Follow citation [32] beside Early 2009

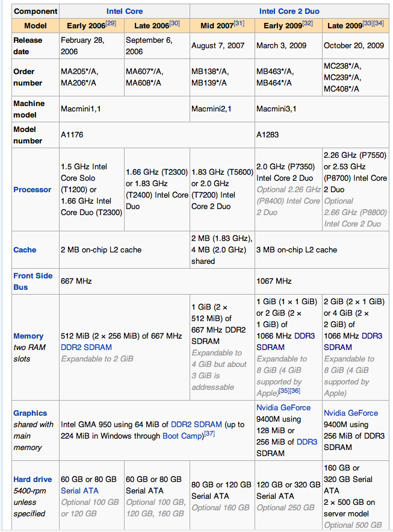308,23
